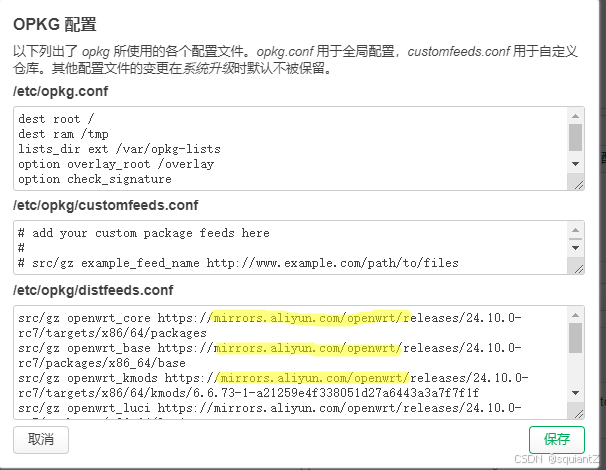This screenshot has height=470, width=606.
Task: Click the kmods/6.6.73-1 path line
Action: click(x=249, y=393)
